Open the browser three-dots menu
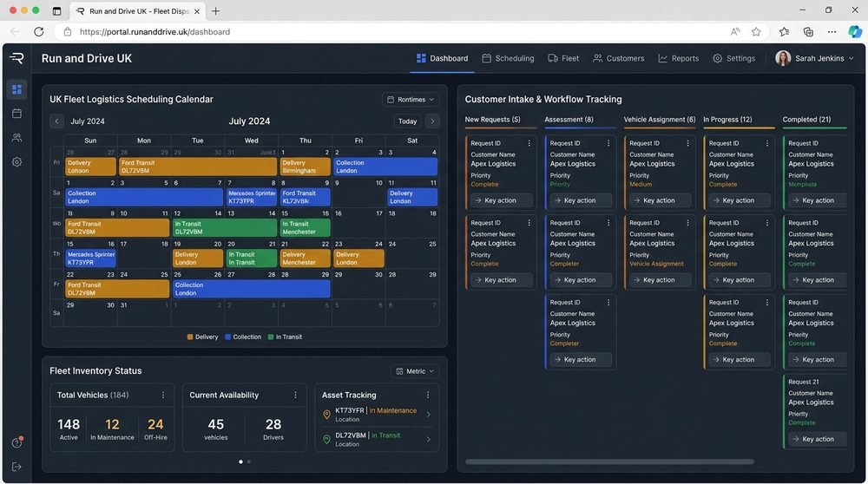The image size is (868, 484). click(832, 31)
